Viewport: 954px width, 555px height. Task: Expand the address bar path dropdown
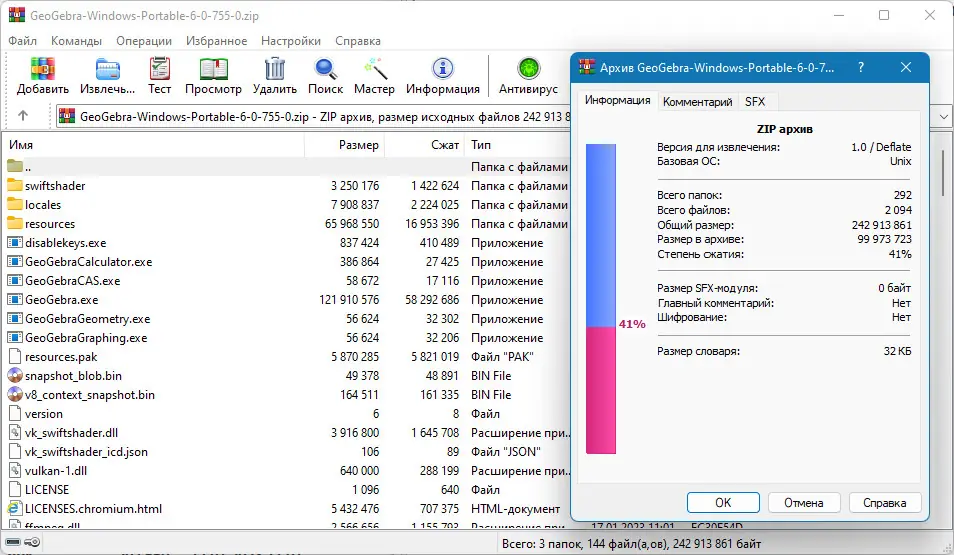point(944,116)
